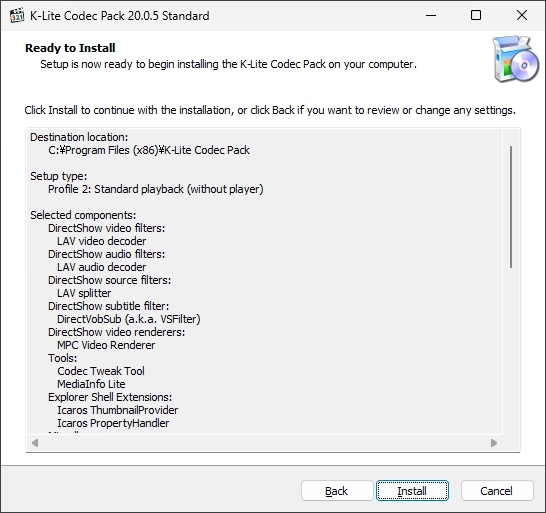Click 'LAV audio decoder' entry
Image resolution: width=546 pixels, height=513 pixels.
point(102,267)
